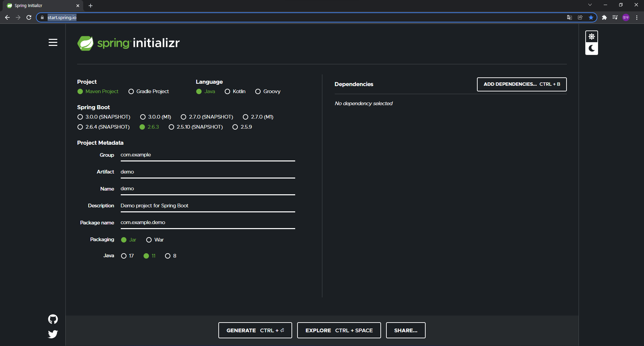This screenshot has width=644, height=346.
Task: Open the browser extensions puzzle icon
Action: coord(604,17)
